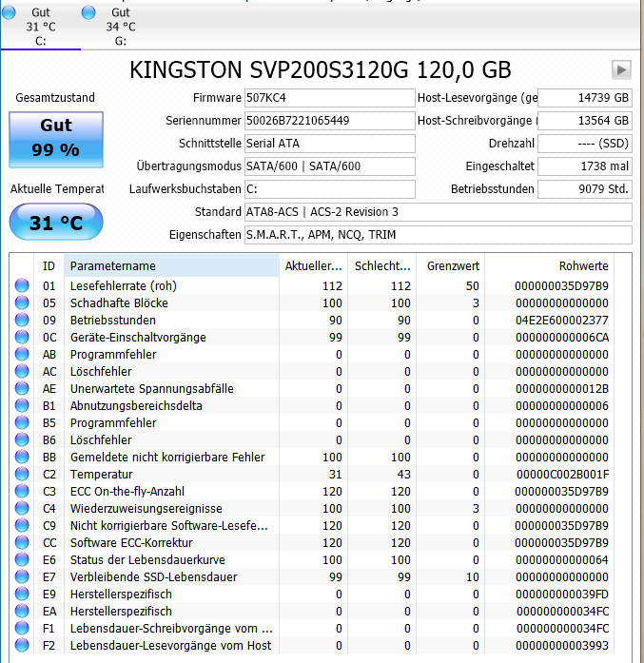Select the Verbleibende SSD-Lebensdauer parameter
The width and height of the screenshot is (644, 663).
click(153, 576)
